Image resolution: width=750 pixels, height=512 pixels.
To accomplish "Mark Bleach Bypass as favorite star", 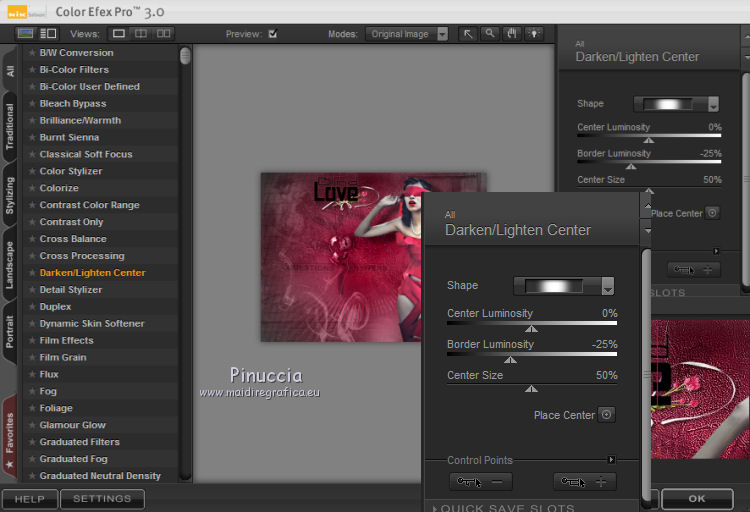I will (32, 104).
